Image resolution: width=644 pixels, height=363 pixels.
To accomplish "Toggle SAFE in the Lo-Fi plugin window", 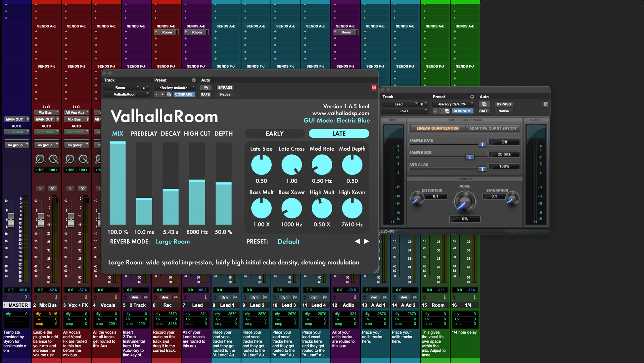I will [484, 111].
